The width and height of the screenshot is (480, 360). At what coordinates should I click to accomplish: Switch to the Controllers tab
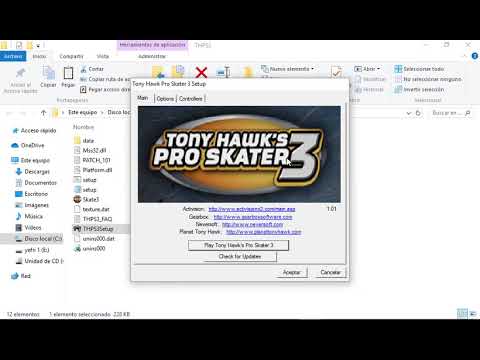coord(191,99)
